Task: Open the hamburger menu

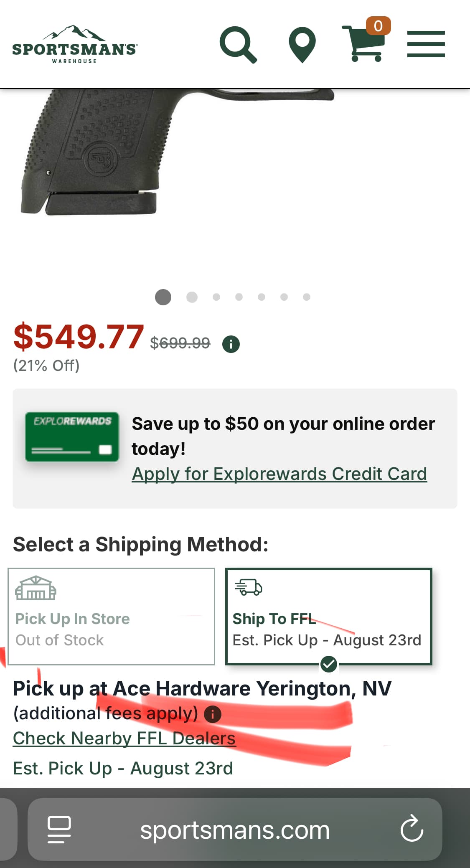Action: pos(426,44)
